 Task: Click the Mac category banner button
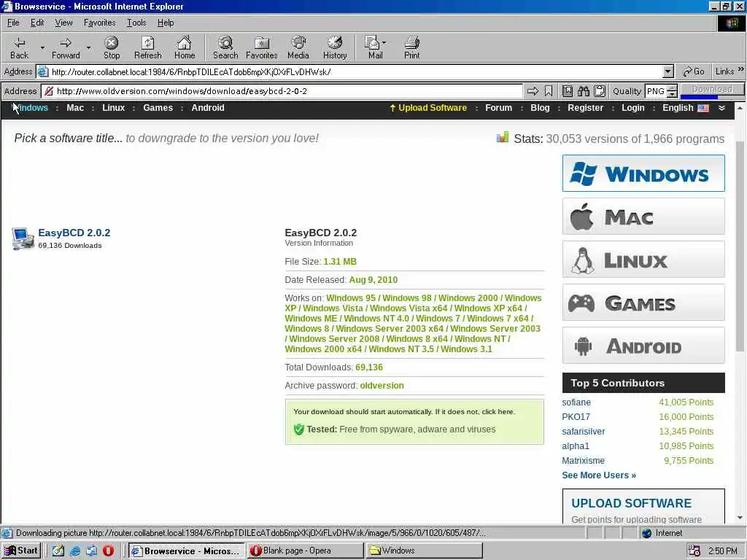(643, 216)
